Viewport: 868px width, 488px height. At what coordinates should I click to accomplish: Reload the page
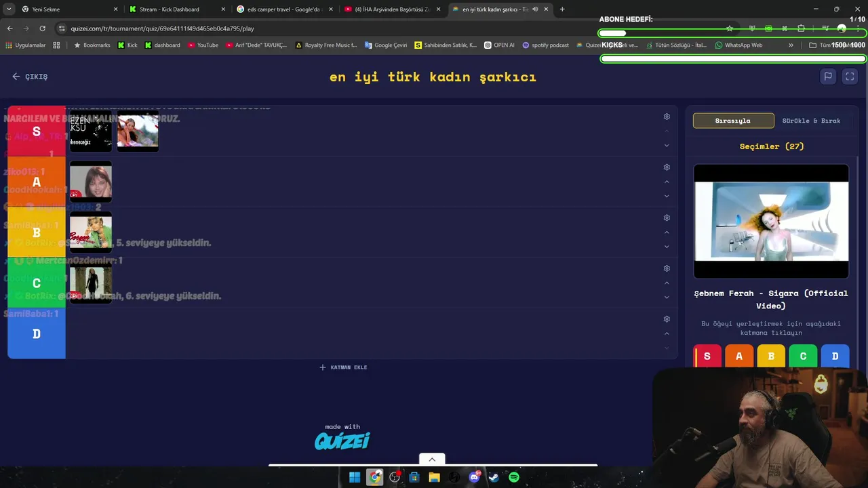(x=43, y=28)
